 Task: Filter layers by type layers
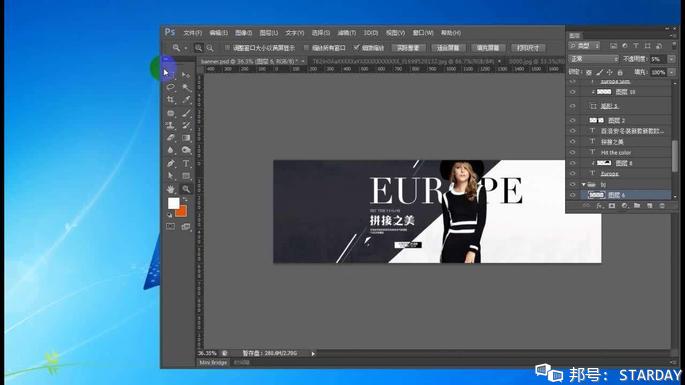coord(636,46)
